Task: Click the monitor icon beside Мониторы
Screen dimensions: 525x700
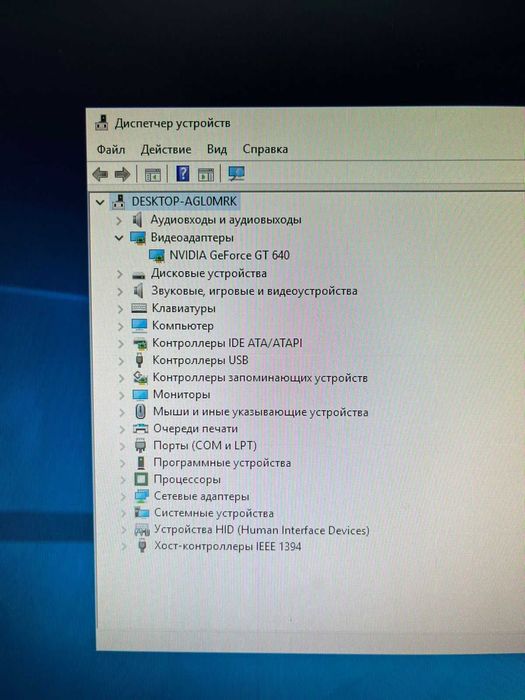Action: point(140,395)
